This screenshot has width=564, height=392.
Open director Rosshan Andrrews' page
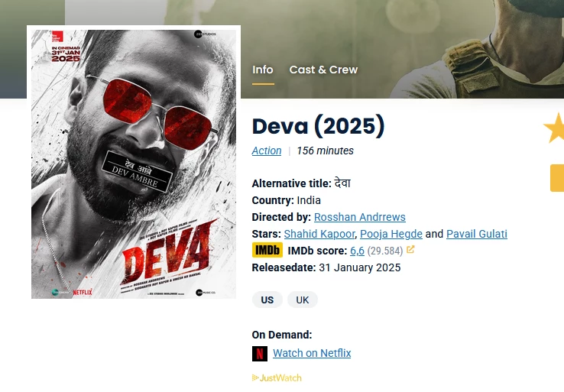360,217
